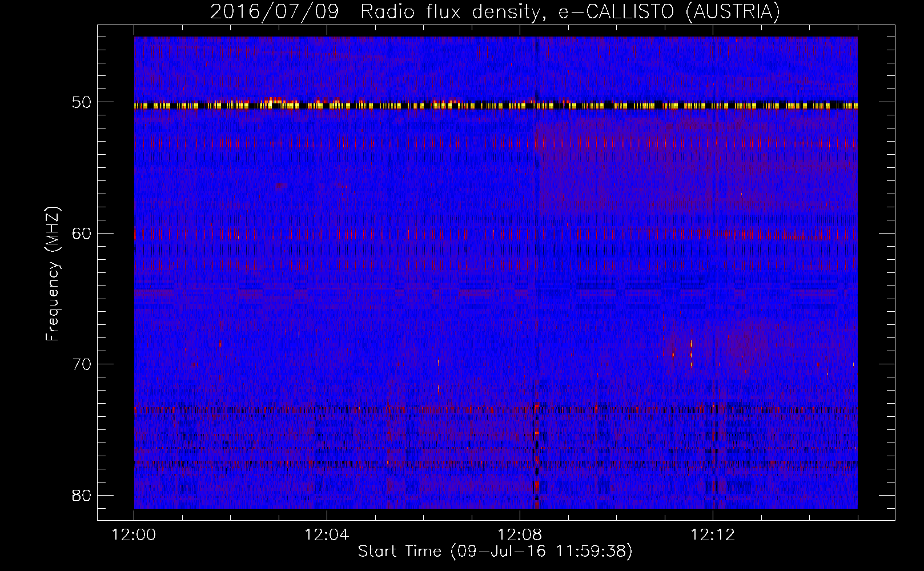Click the '60' frequency tick label
924x571 pixels.
(x=81, y=233)
